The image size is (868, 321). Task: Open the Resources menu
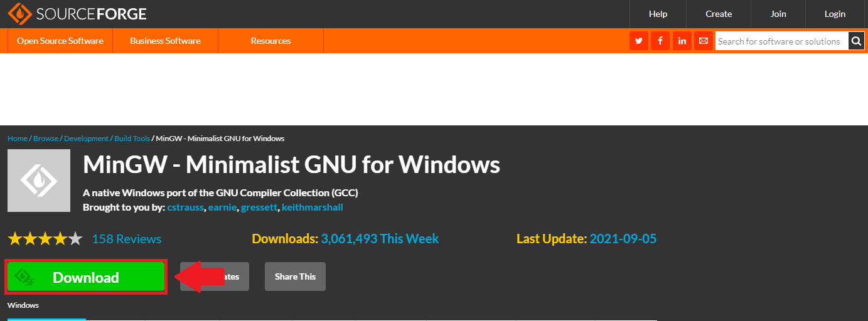tap(271, 41)
